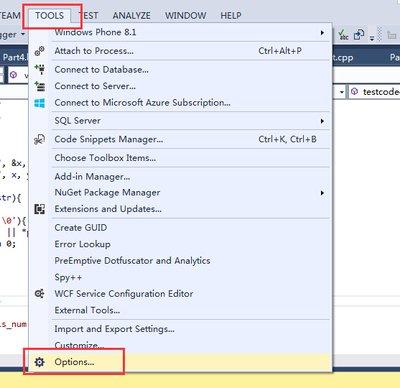The height and width of the screenshot is (388, 400).
Task: Click the Extensions and Updates icon
Action: (40, 209)
